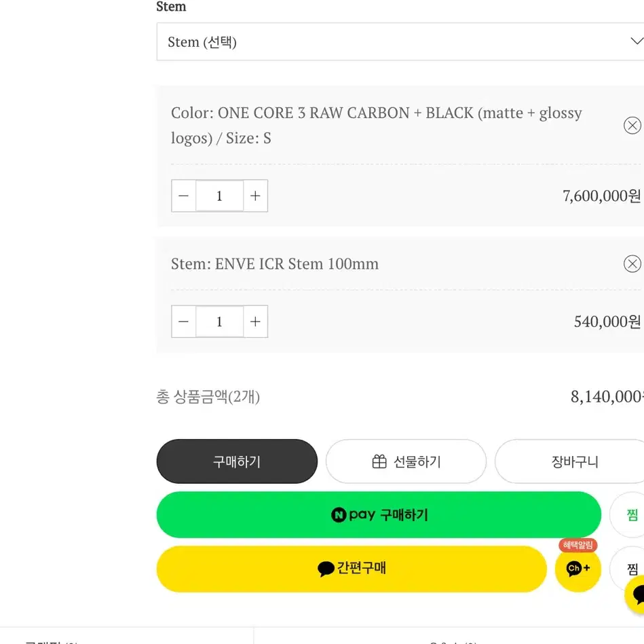The image size is (644, 644).
Task: Decrease quantity of ENVE ICR Stem
Action: [x=183, y=321]
